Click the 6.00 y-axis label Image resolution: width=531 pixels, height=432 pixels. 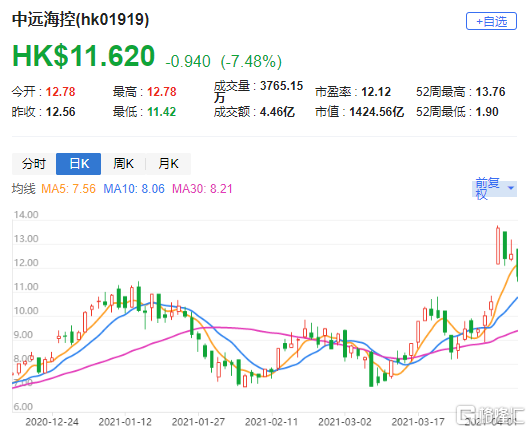[x=23, y=407]
